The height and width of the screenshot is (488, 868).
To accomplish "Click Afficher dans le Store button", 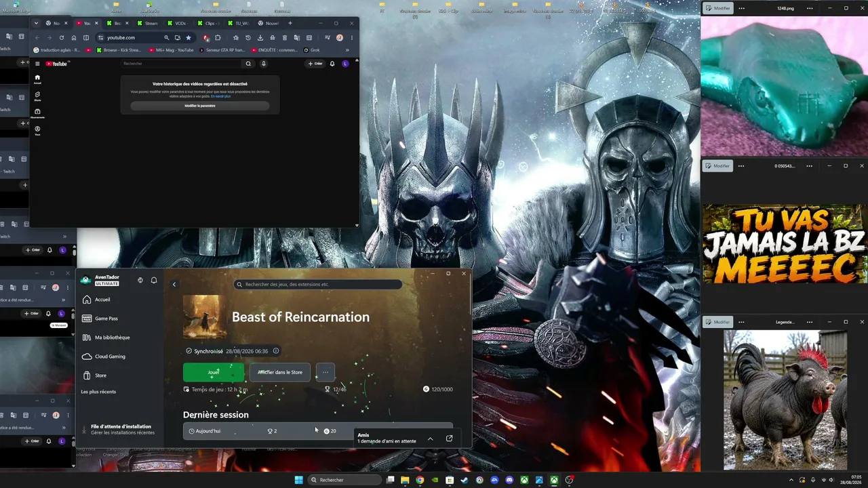I will (280, 372).
